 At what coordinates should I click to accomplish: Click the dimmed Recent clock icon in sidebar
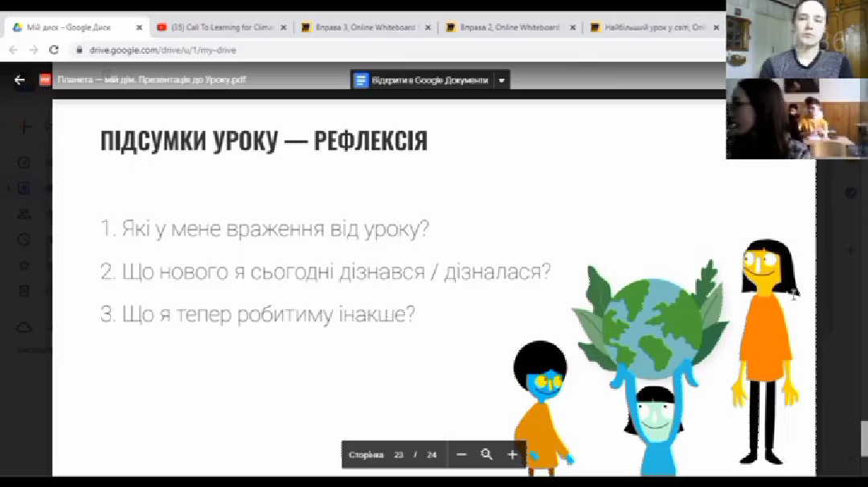coord(24,239)
